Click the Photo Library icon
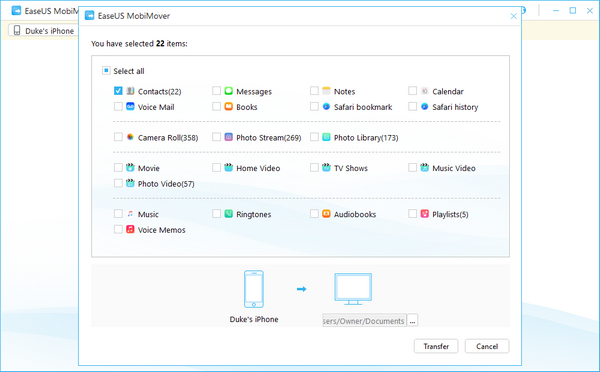This screenshot has width=600, height=372. point(326,137)
